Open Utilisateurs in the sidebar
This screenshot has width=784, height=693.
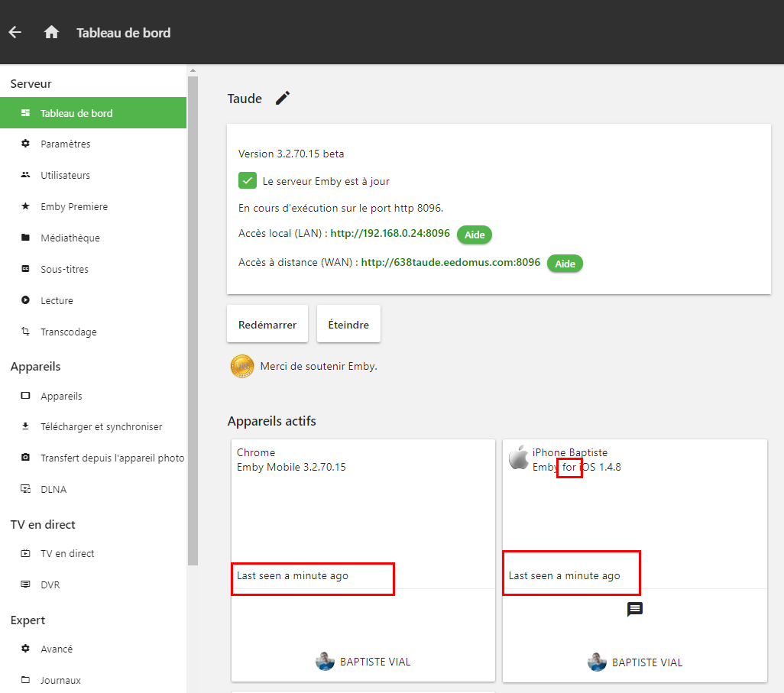[93, 176]
